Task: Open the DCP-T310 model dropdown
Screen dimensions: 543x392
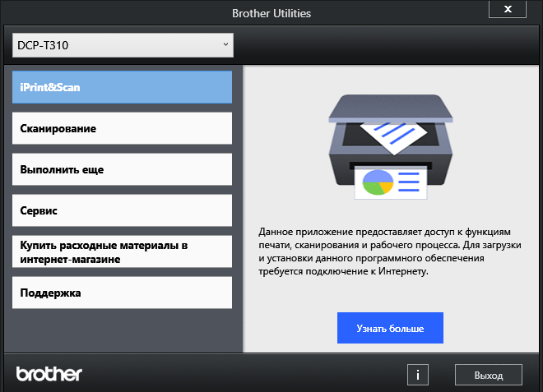Action: 123,45
